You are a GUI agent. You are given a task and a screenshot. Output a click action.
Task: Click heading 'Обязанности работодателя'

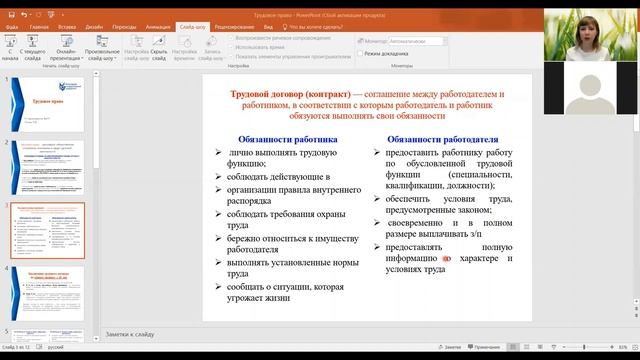click(x=442, y=139)
